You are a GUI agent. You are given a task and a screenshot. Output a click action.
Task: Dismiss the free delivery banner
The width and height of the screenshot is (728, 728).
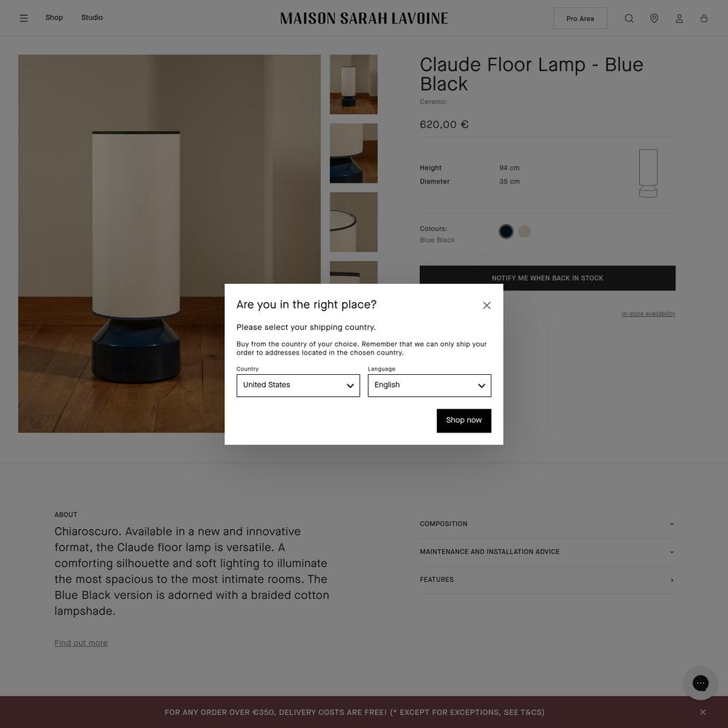703,712
